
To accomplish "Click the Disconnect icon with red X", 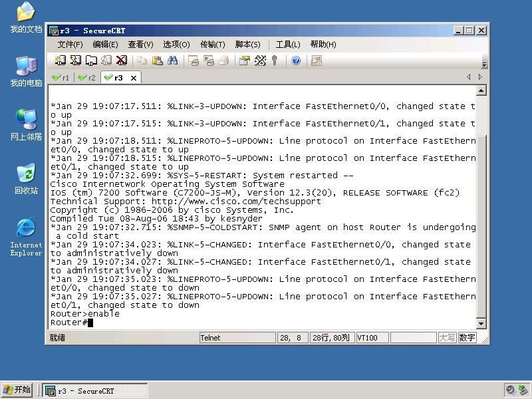I will [x=122, y=61].
